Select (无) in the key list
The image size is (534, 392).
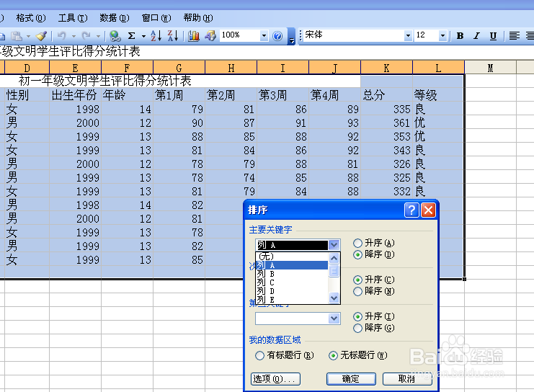pos(292,257)
